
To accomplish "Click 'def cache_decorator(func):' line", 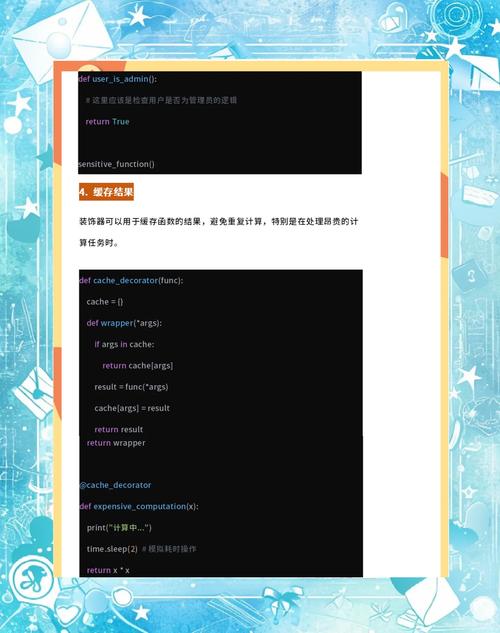I will (131, 280).
